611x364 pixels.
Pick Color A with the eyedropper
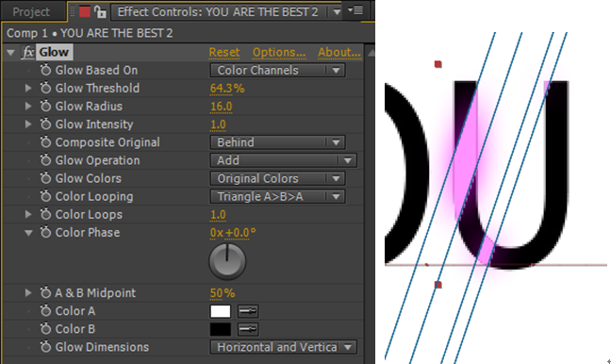pos(248,311)
